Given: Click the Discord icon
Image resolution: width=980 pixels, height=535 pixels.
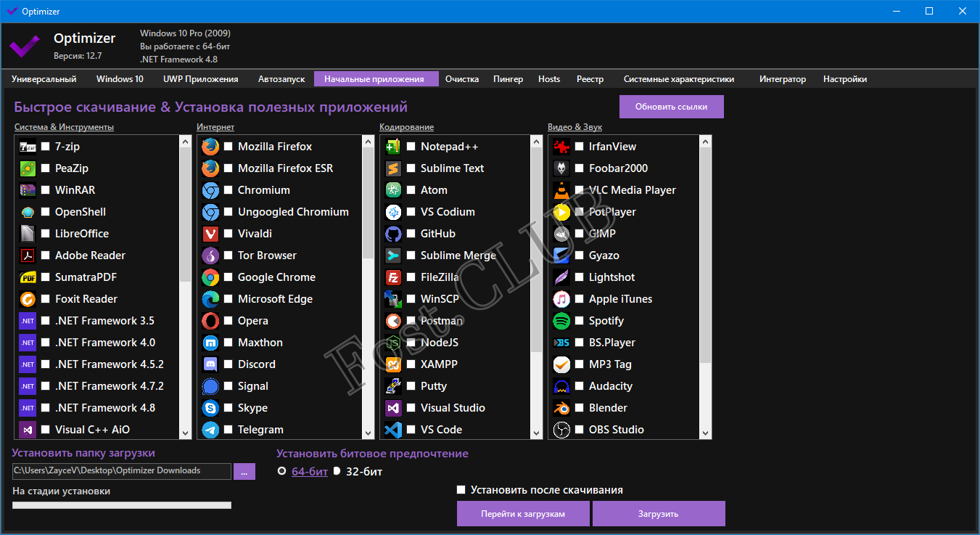Looking at the screenshot, I should [x=210, y=364].
